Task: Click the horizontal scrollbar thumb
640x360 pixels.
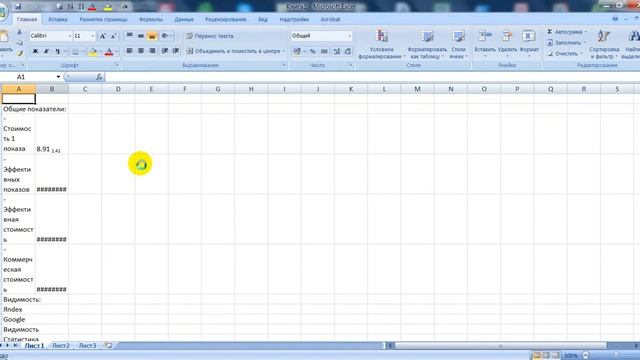Action: (x=500, y=346)
